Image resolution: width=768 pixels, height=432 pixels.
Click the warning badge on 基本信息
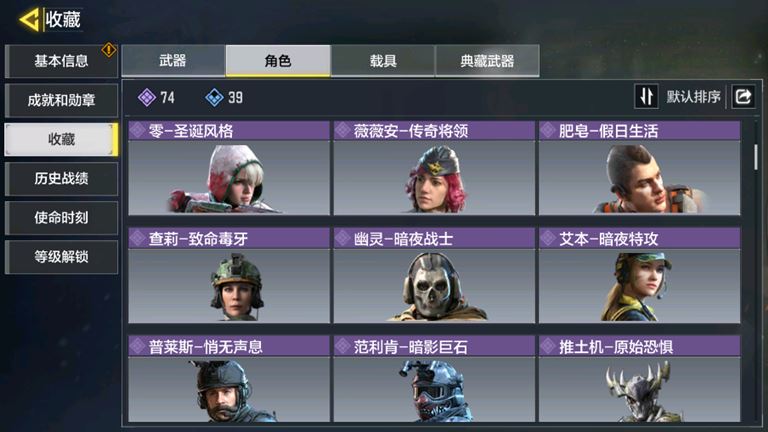coord(109,49)
